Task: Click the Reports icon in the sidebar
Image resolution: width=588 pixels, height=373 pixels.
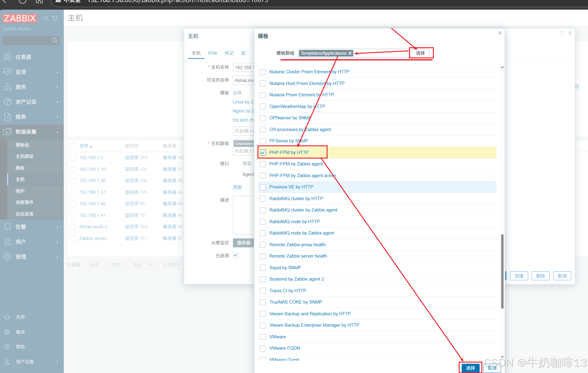Action: tap(7, 117)
